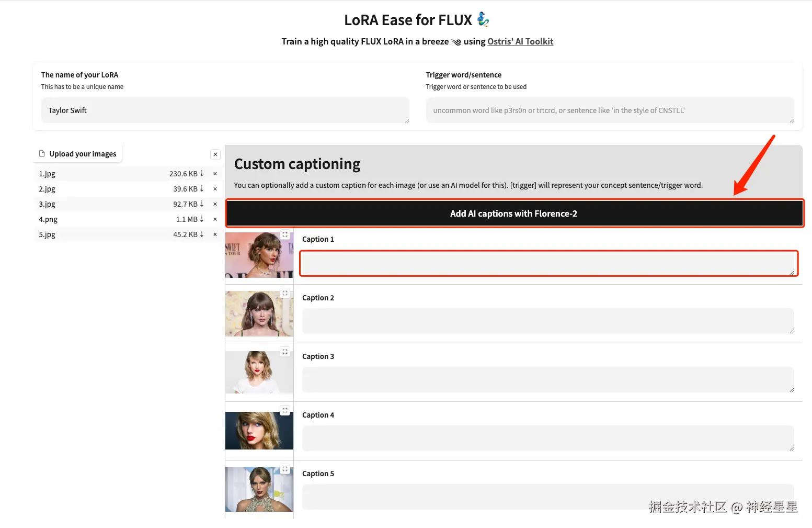This screenshot has height=528, width=812.
Task: Select the Caption 2 image thumbnail
Action: (259, 313)
